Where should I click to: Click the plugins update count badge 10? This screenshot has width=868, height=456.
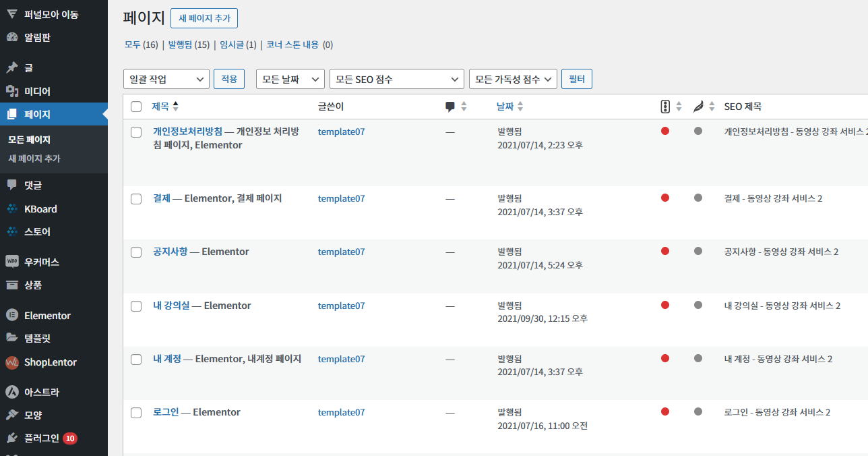[x=70, y=438]
